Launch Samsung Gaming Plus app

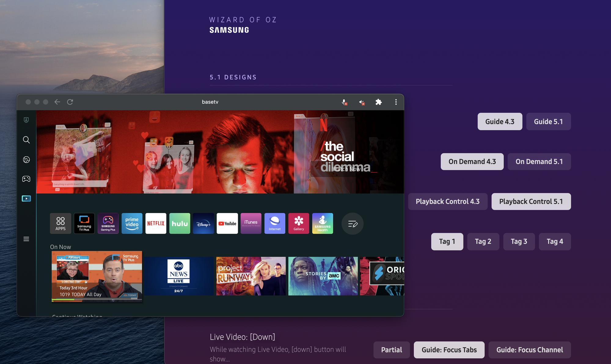108,223
